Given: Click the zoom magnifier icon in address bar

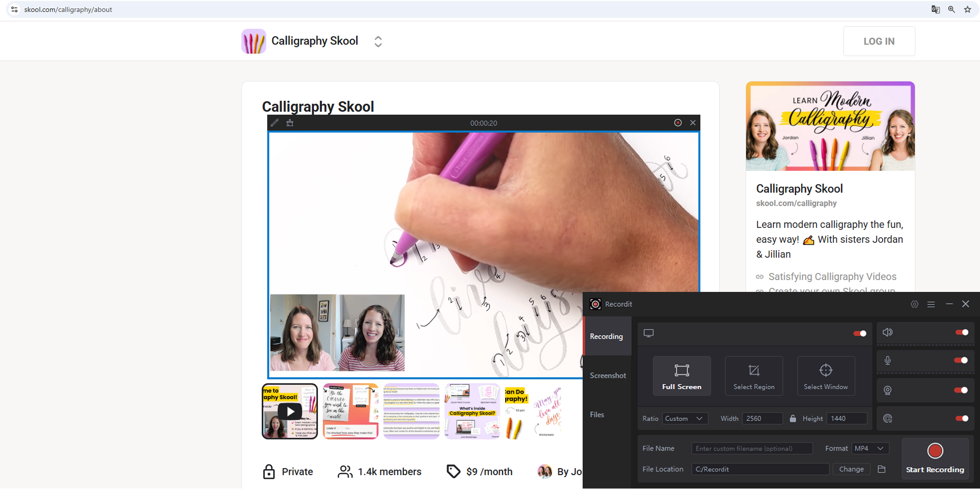Looking at the screenshot, I should [x=952, y=9].
